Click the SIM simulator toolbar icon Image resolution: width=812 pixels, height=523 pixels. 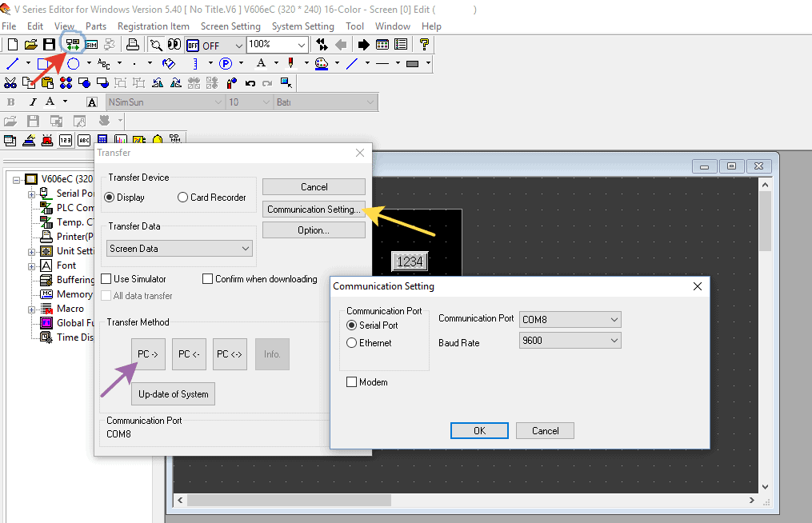pos(91,45)
